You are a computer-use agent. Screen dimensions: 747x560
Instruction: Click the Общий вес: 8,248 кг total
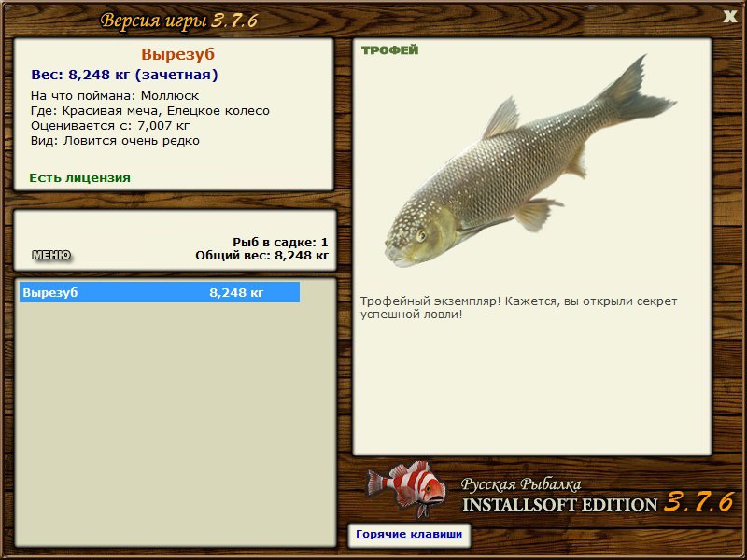pyautogui.click(x=261, y=256)
